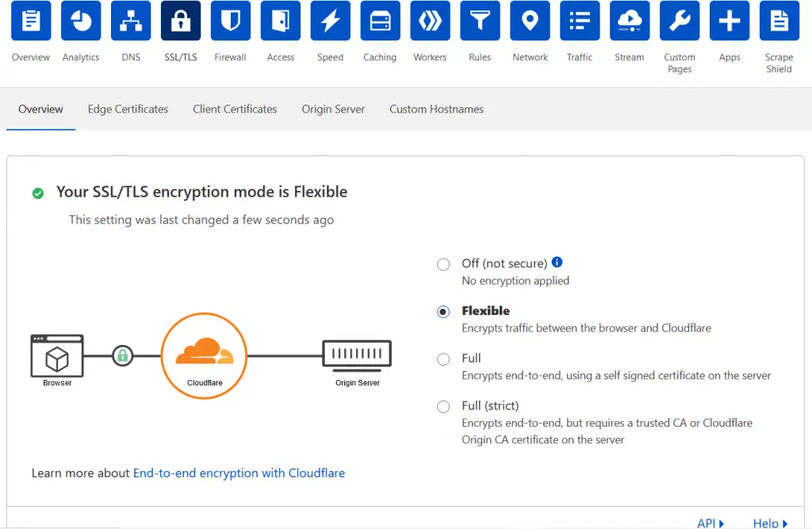812x529 pixels.
Task: Open the Scrape Shield document icon
Action: pyautogui.click(x=779, y=21)
